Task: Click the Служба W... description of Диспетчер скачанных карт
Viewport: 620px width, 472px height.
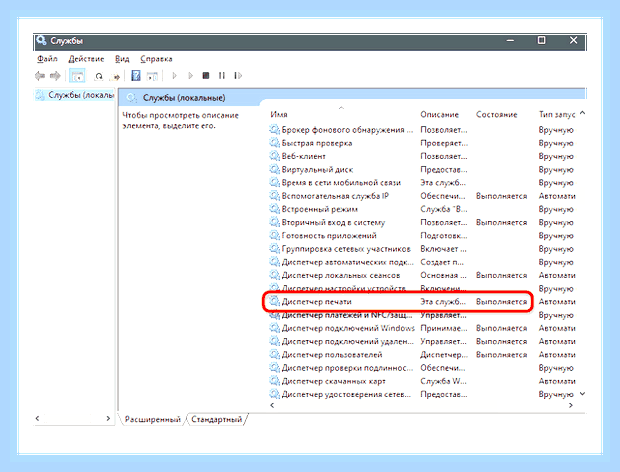Action: point(443,381)
